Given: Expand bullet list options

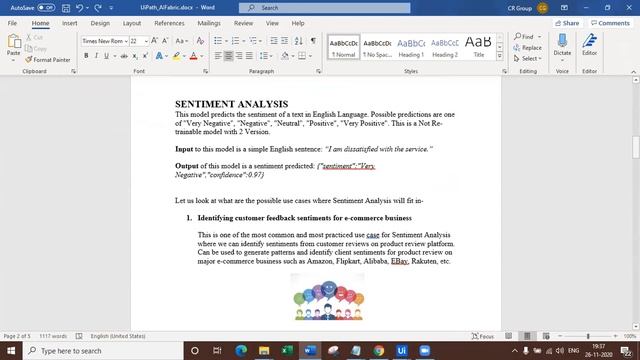Looking at the screenshot, I should click(x=227, y=41).
